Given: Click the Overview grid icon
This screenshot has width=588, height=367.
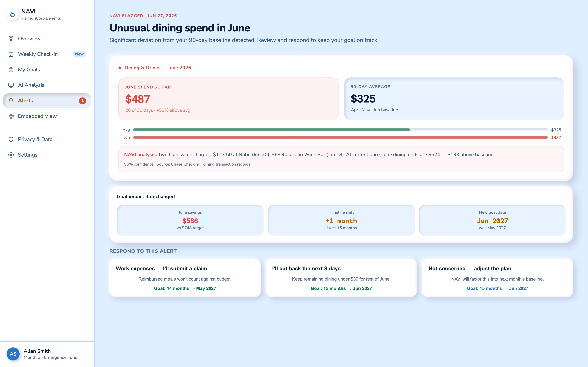Looking at the screenshot, I should coord(11,39).
